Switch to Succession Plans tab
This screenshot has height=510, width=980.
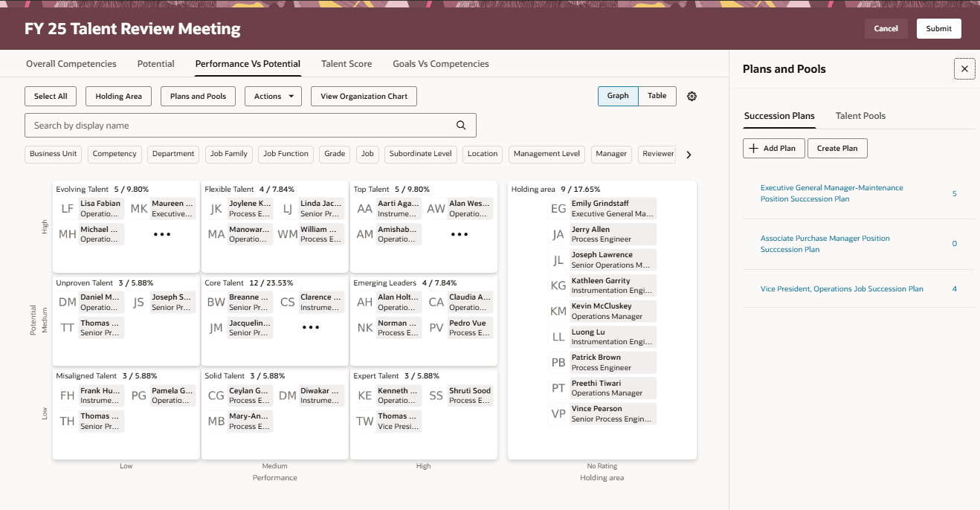tap(779, 116)
